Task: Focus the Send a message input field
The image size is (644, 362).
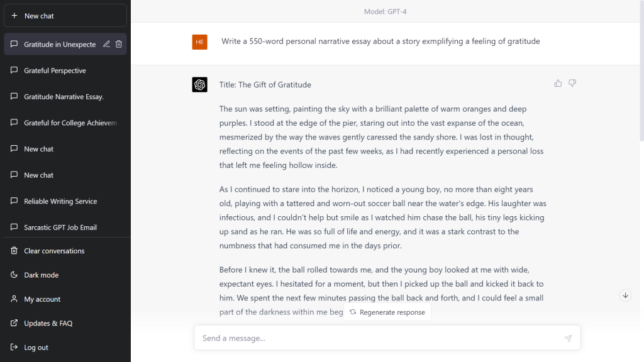Action: 377,338
